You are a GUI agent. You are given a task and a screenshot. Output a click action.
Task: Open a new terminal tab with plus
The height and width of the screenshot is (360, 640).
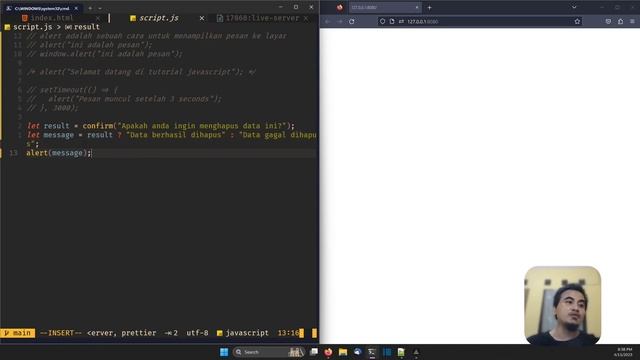coord(90,8)
